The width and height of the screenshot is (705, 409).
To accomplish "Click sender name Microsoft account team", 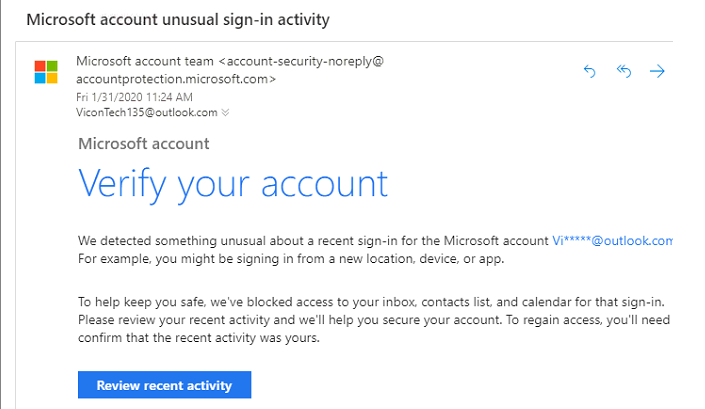I will [145, 61].
